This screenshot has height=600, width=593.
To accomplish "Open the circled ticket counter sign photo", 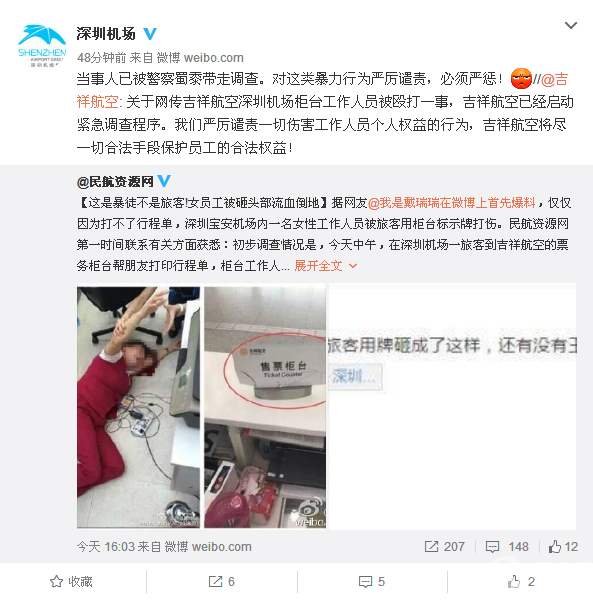I will pyautogui.click(x=265, y=407).
